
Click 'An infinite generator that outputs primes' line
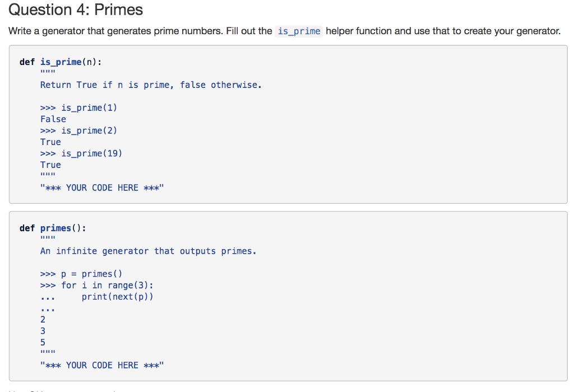click(148, 251)
